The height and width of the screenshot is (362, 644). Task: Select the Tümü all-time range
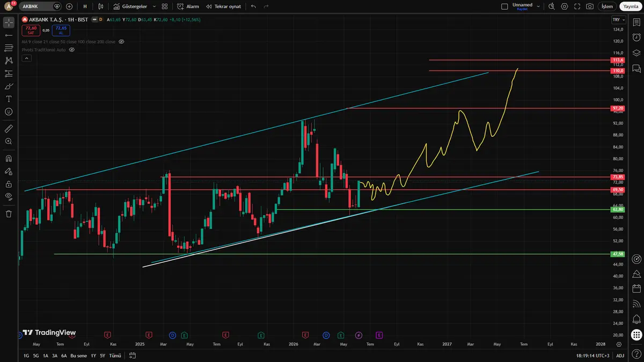115,356
